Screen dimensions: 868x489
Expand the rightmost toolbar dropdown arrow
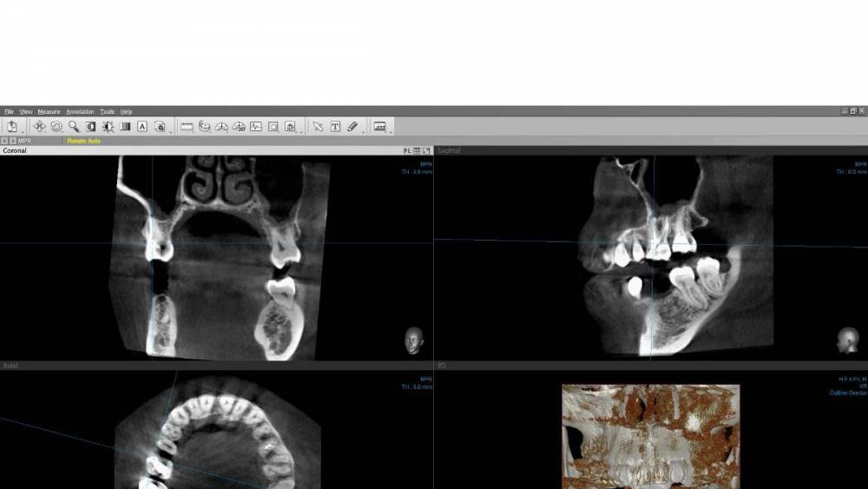(391, 131)
